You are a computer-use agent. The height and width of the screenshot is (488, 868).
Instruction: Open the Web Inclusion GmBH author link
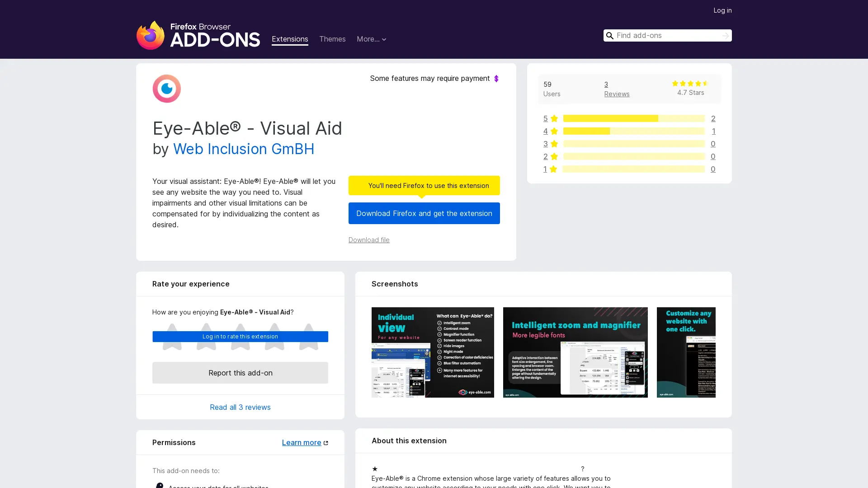tap(243, 149)
